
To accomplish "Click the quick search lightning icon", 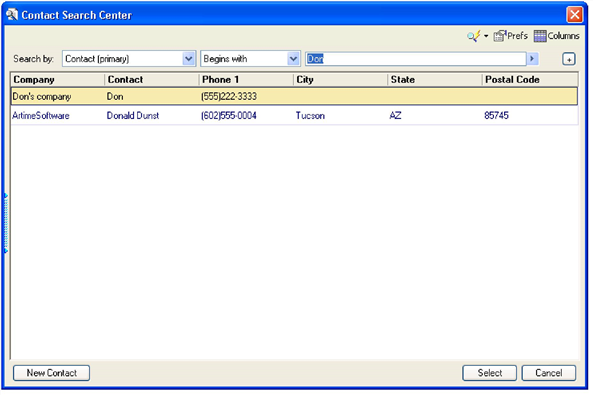I will point(473,36).
